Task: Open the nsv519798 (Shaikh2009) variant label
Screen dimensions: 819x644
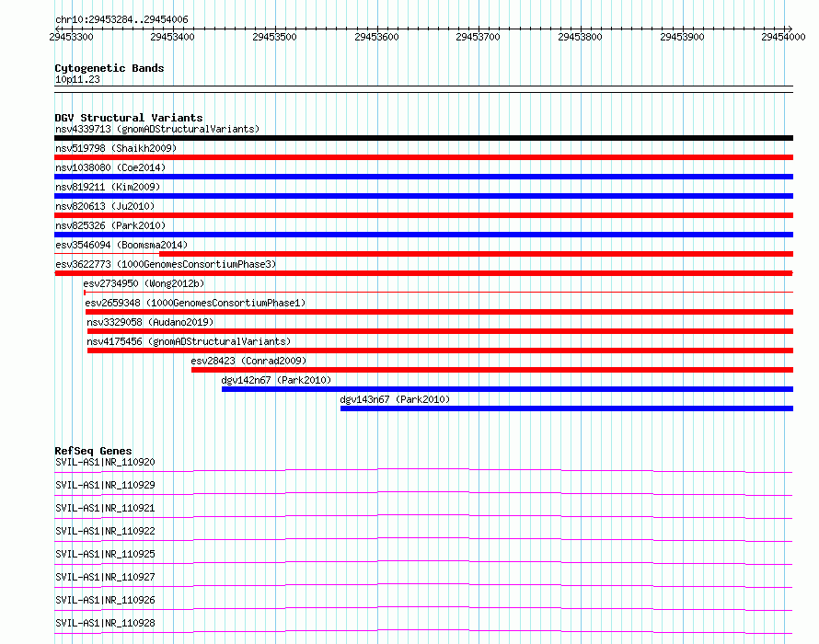Action: (116, 148)
